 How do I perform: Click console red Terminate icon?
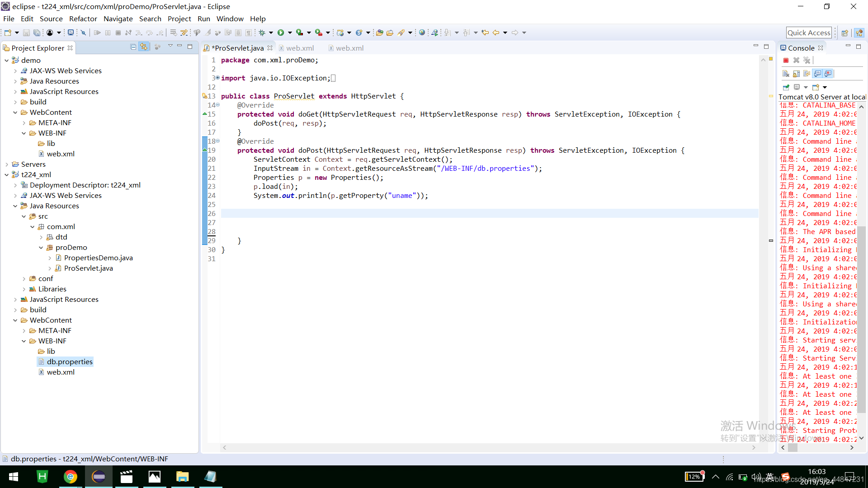click(x=786, y=60)
